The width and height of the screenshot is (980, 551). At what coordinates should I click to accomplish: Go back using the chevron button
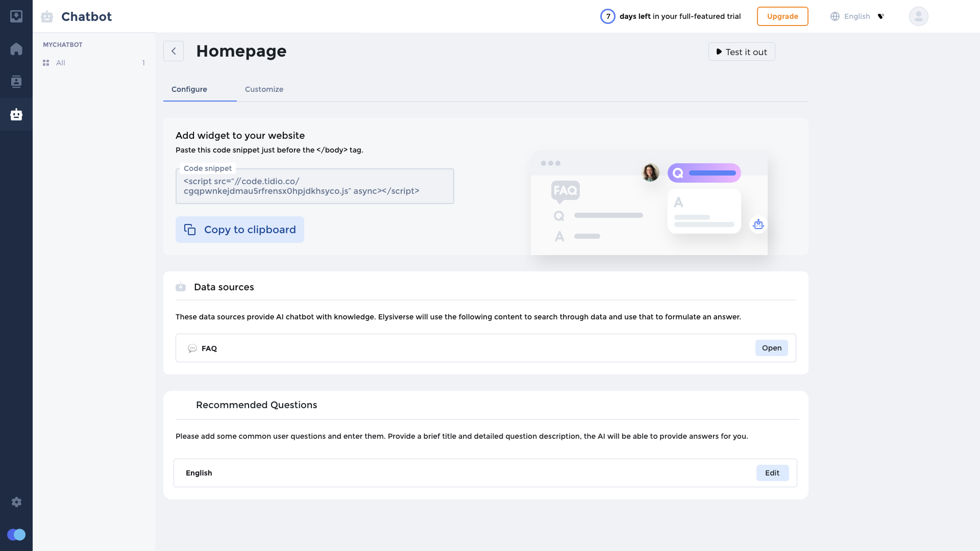coord(174,51)
